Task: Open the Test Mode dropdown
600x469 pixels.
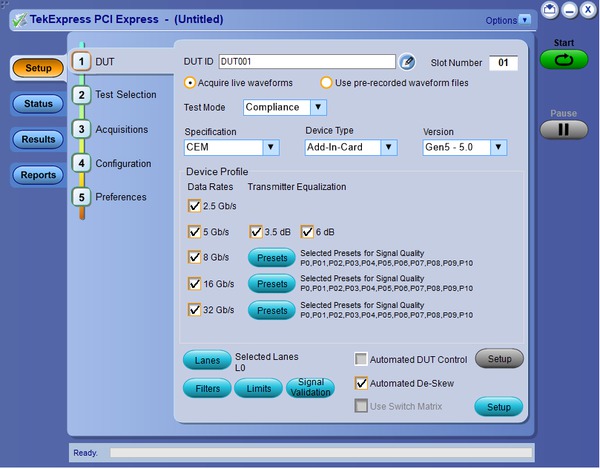Action: click(318, 107)
